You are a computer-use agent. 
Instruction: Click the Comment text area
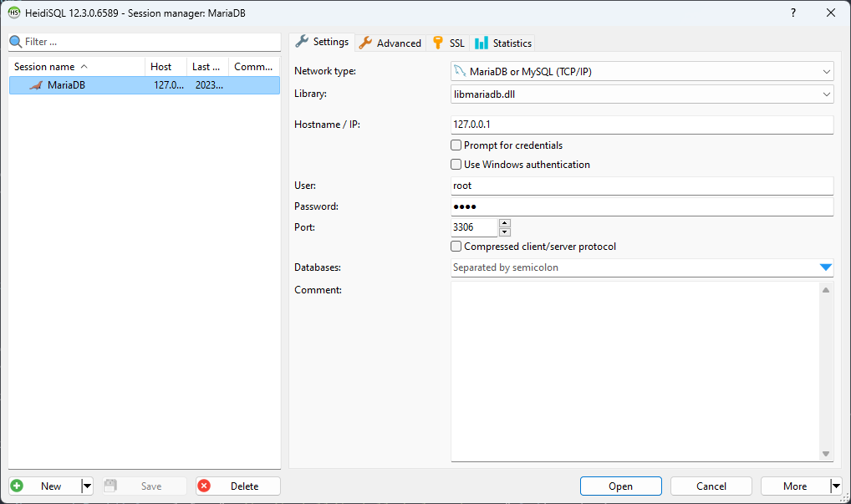coord(635,372)
